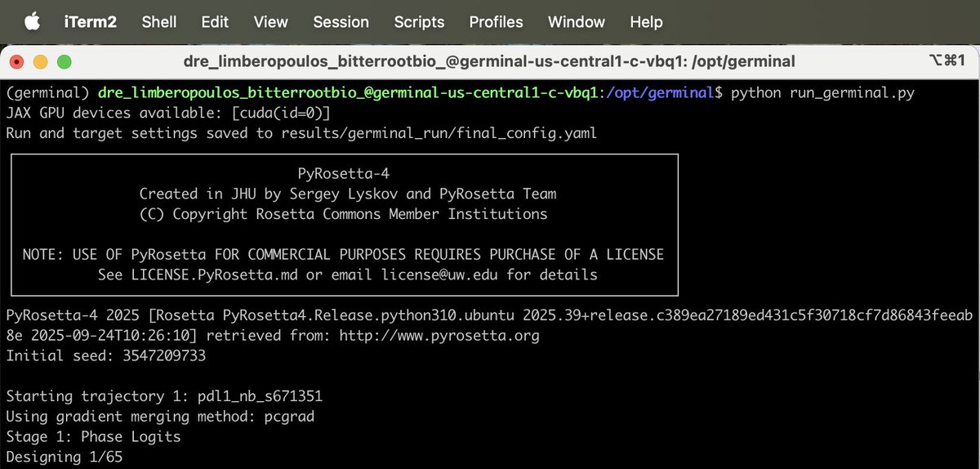Click 'JAX GPU devices available' line
Screen dimensions: 980x469
click(x=168, y=113)
